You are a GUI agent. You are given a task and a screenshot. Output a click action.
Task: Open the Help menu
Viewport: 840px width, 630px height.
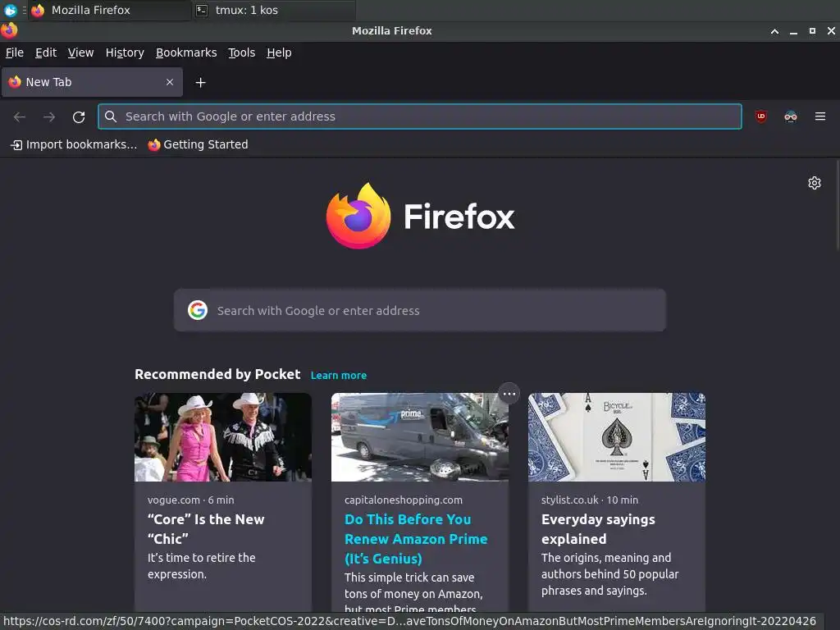pyautogui.click(x=279, y=52)
